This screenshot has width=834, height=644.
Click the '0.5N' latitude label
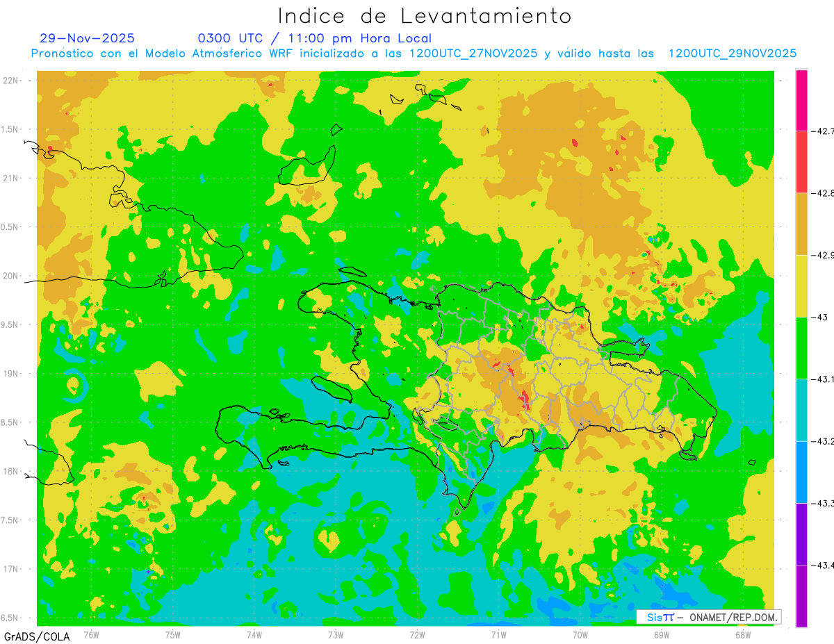(10, 227)
